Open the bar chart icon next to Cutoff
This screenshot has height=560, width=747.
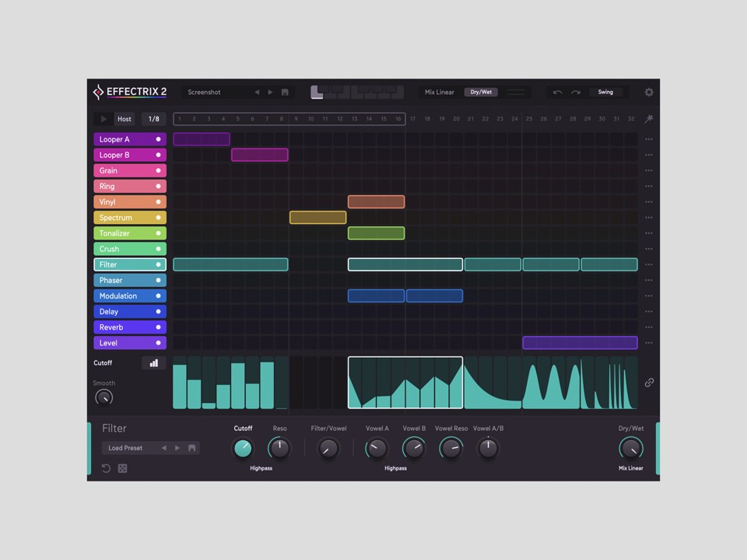pos(154,363)
